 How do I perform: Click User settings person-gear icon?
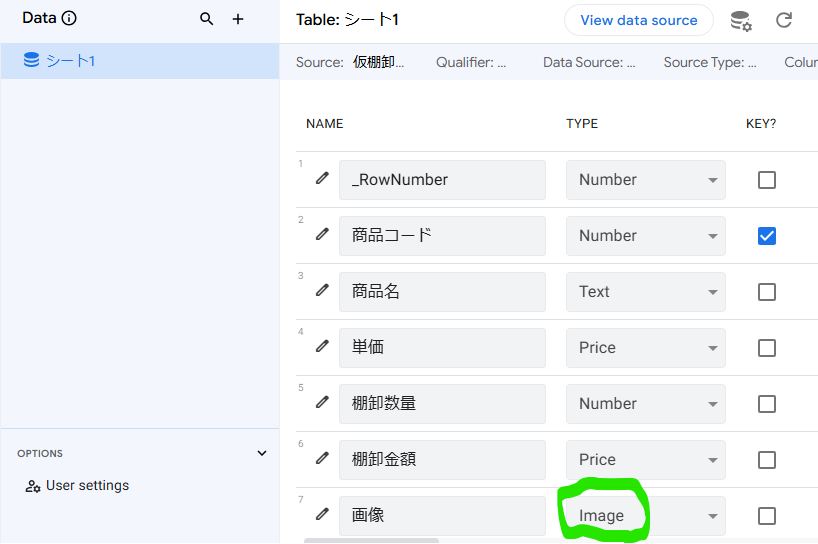(33, 486)
